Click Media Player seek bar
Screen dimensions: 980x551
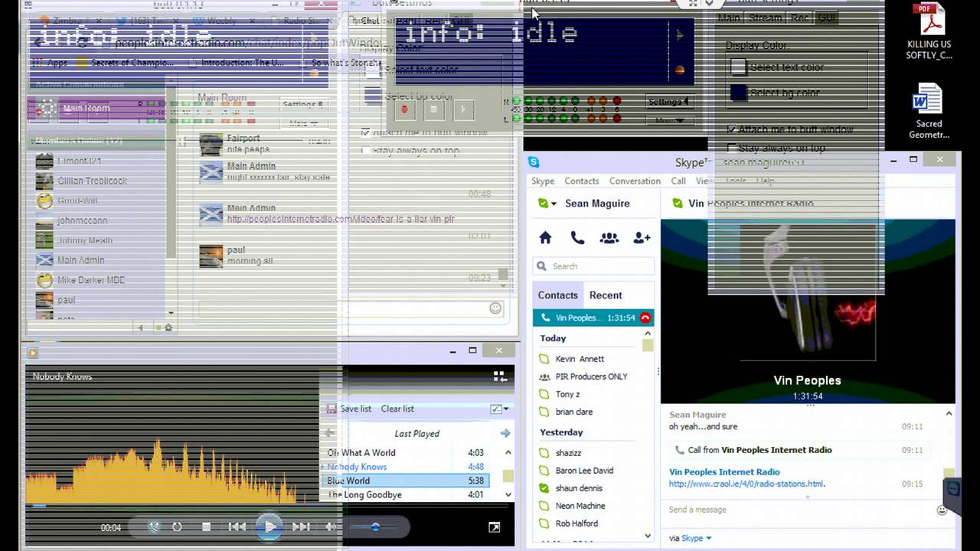pos(268,506)
